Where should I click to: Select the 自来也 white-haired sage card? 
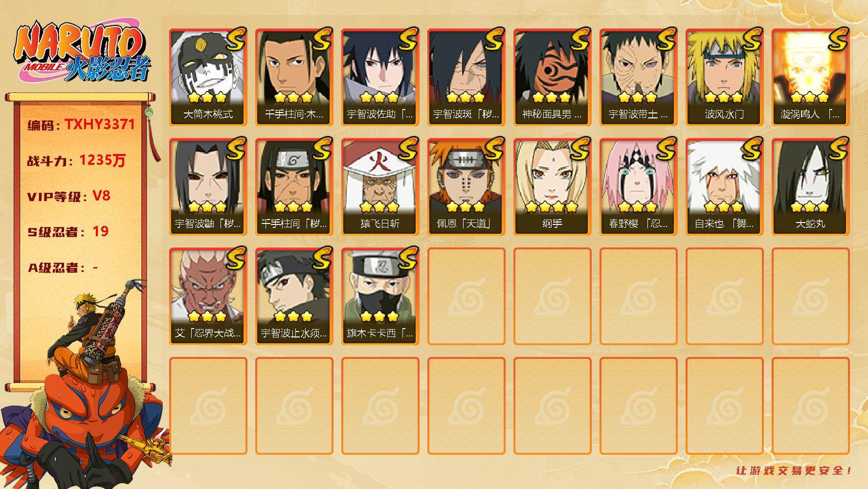(x=724, y=187)
